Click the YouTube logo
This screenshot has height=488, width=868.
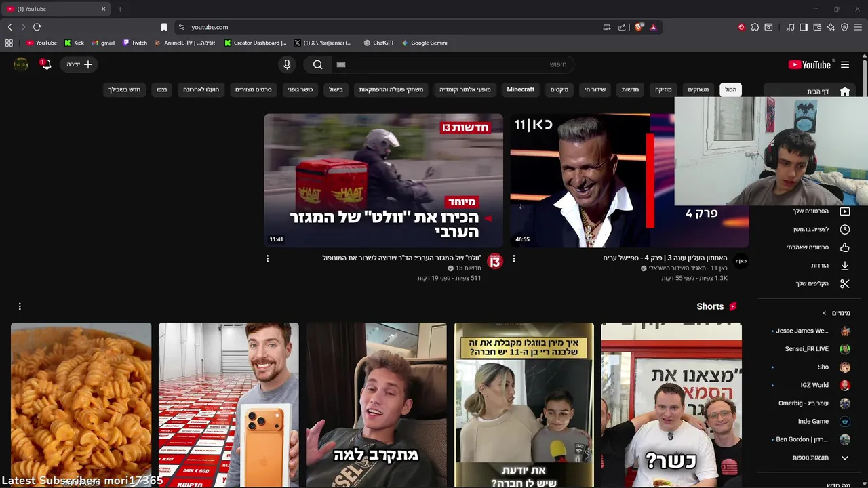pos(810,64)
